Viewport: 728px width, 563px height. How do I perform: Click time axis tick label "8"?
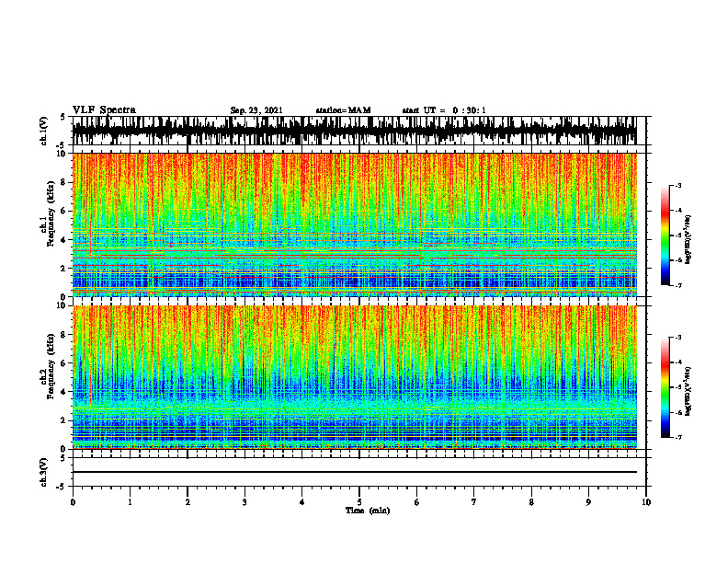click(531, 502)
